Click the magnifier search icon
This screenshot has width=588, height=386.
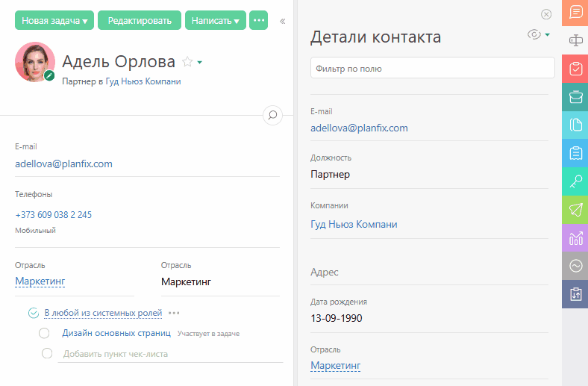point(272,115)
